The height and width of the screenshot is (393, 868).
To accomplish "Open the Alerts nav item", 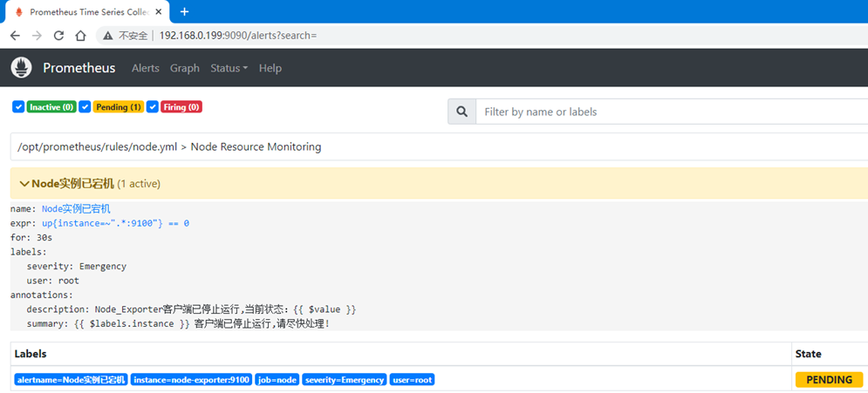I will [146, 68].
